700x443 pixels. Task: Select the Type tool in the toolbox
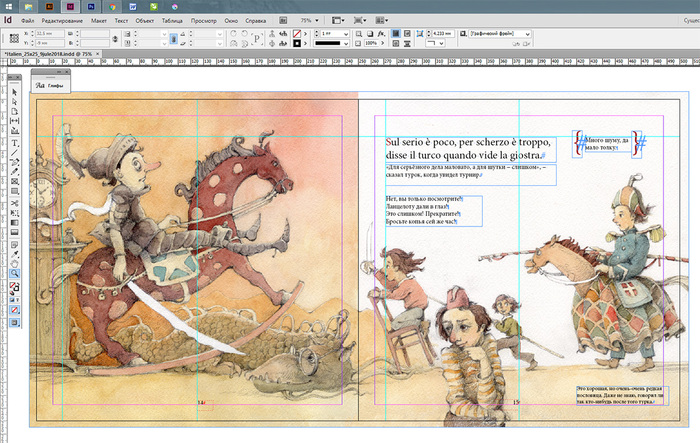(x=15, y=142)
